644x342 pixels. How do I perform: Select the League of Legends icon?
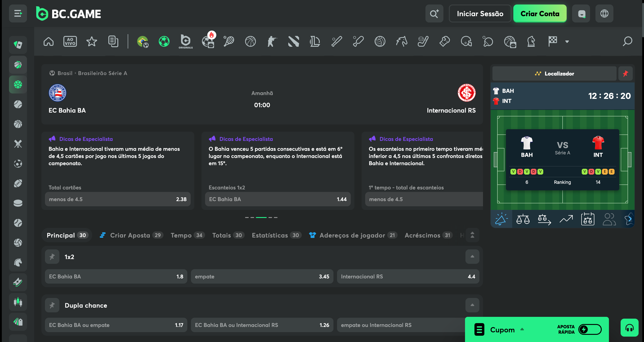[x=315, y=41]
